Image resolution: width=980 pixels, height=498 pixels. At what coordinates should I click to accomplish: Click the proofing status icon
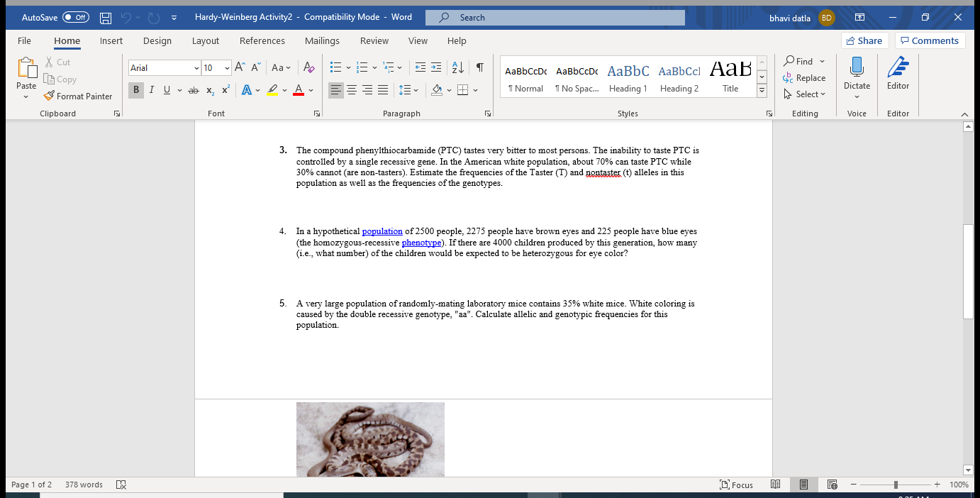121,485
